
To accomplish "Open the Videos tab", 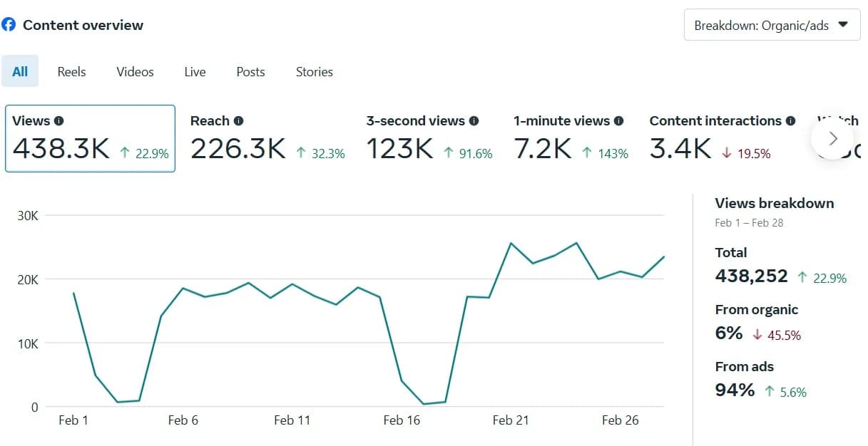I will click(134, 71).
